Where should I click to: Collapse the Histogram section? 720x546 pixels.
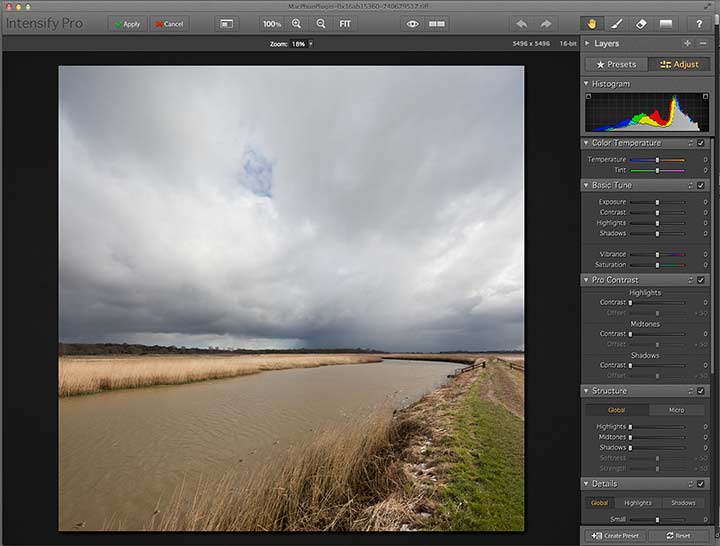point(586,84)
